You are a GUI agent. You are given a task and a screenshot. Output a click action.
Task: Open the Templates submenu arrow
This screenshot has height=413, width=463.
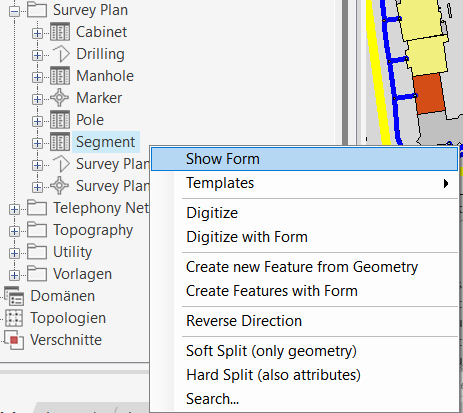(x=446, y=183)
